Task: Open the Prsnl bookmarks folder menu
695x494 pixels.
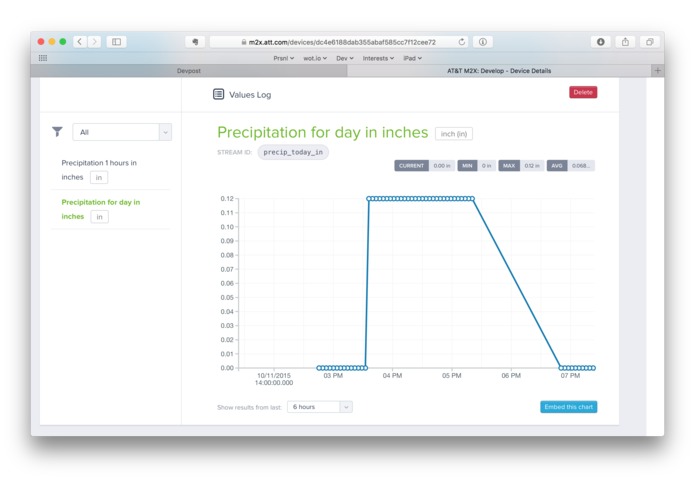Action: tap(284, 58)
